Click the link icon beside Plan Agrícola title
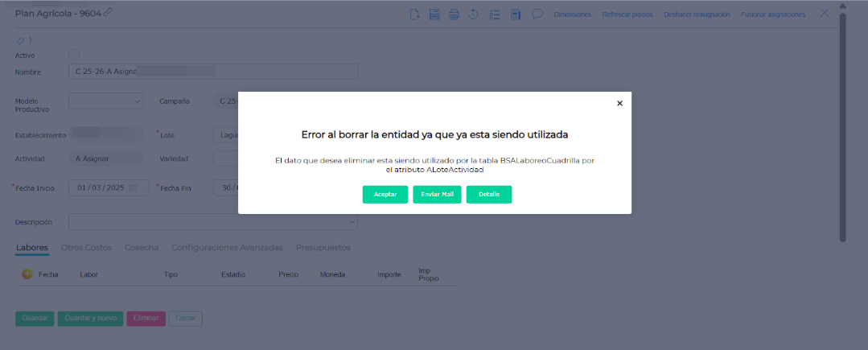 click(108, 12)
